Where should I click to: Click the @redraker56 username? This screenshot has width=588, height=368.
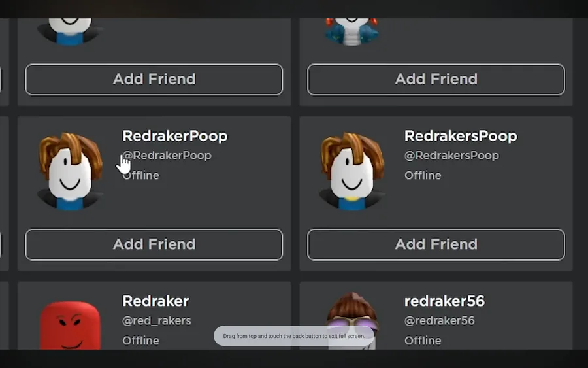click(440, 321)
